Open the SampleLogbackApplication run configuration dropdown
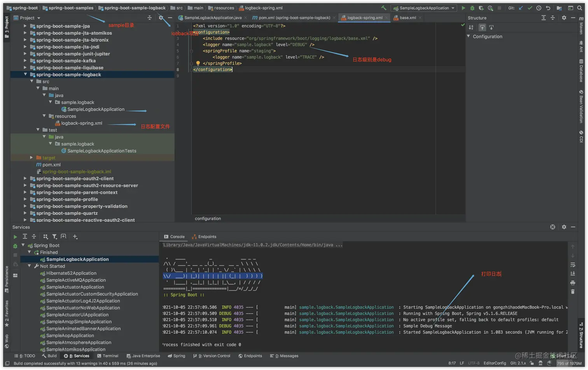Screen dimensions: 588x370 423,8
